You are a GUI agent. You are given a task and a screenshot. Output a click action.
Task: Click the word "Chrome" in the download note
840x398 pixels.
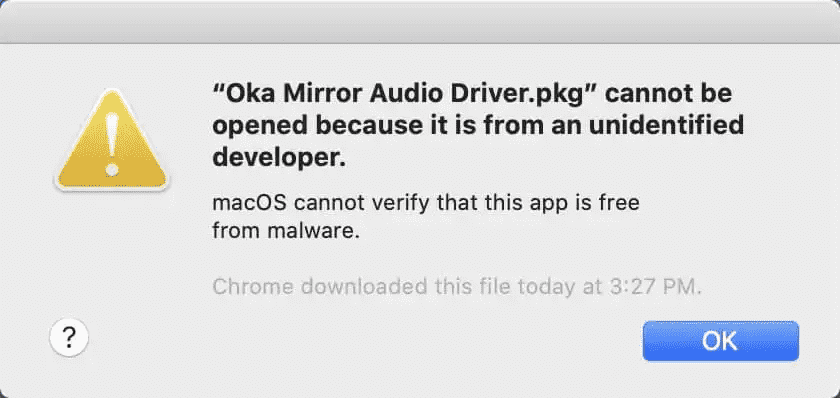pos(253,287)
